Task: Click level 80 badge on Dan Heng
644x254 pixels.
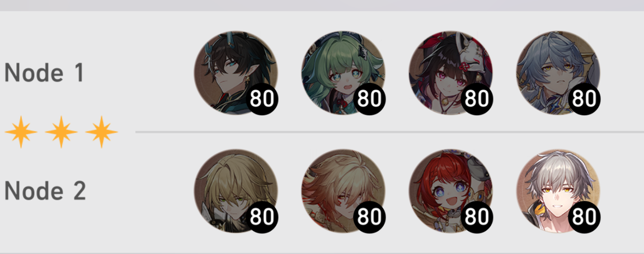Action: 262,98
